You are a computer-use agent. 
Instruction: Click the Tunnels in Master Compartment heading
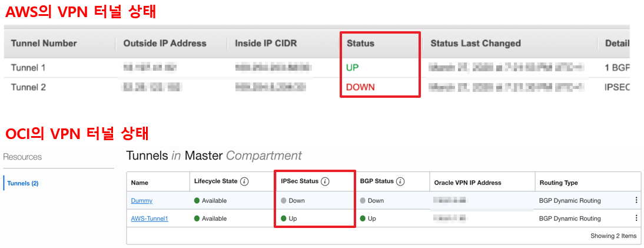click(x=214, y=156)
